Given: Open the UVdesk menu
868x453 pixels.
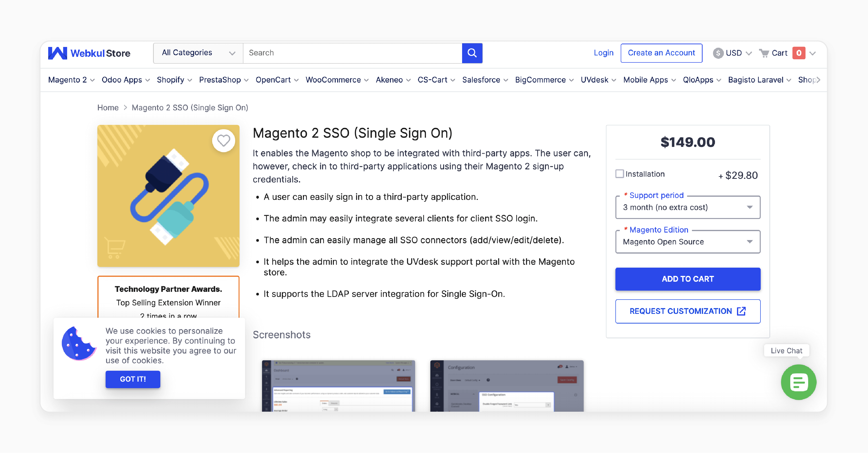Looking at the screenshot, I should point(598,80).
